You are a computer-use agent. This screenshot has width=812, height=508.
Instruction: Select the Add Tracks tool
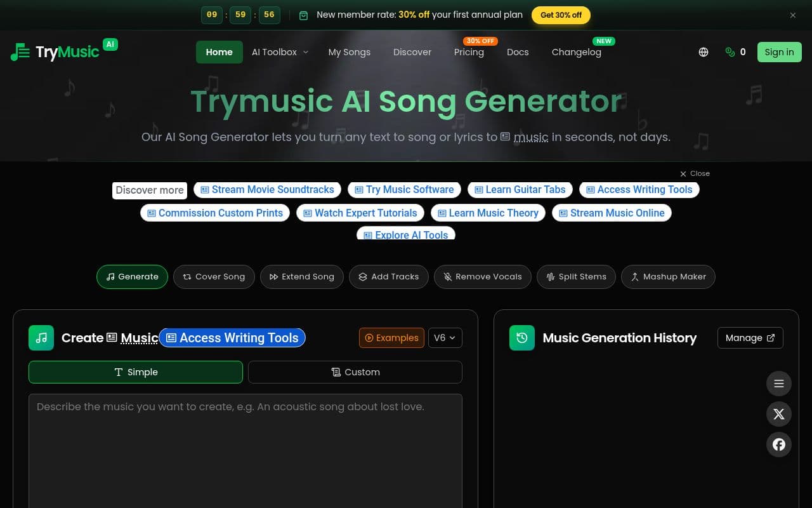[389, 277]
